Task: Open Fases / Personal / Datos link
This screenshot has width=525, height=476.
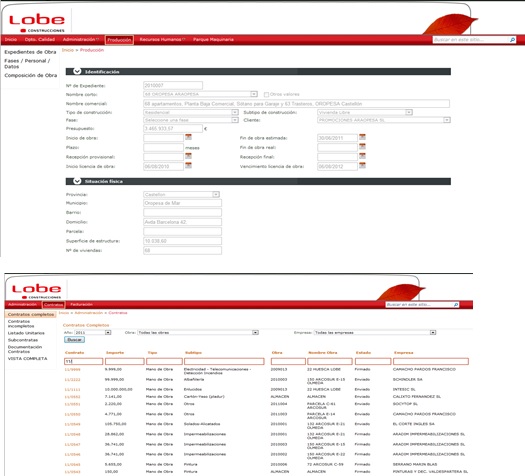Action: (x=27, y=64)
